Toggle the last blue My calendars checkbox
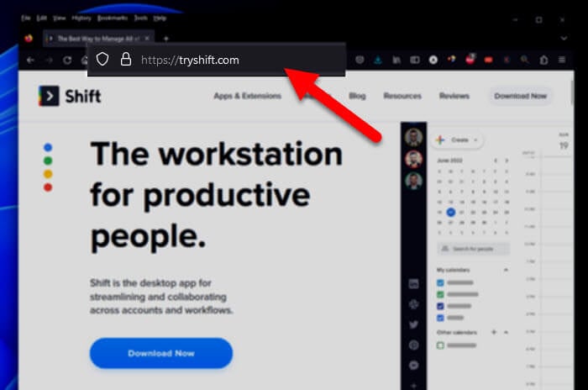588x390 pixels. pos(441,318)
